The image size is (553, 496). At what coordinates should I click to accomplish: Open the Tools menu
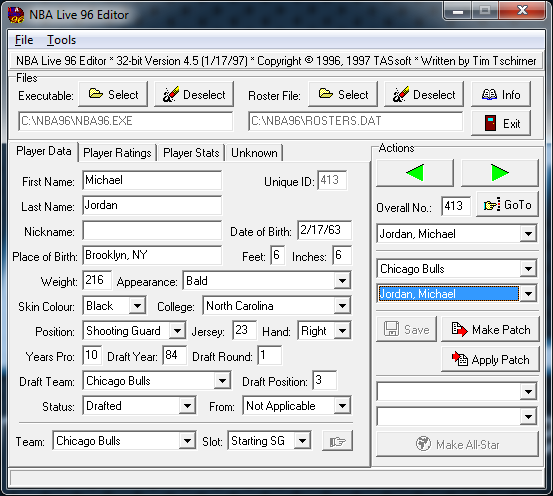(62, 40)
